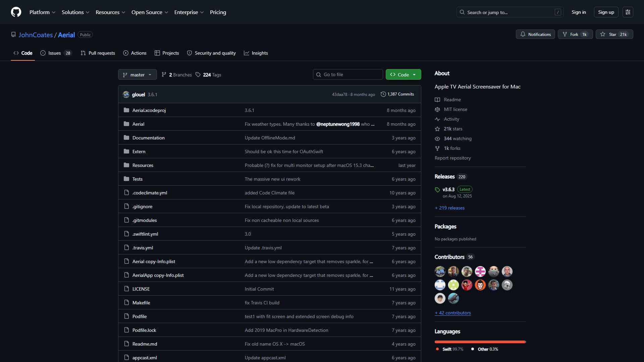Click the Sign up button
The height and width of the screenshot is (362, 644).
[x=606, y=12]
